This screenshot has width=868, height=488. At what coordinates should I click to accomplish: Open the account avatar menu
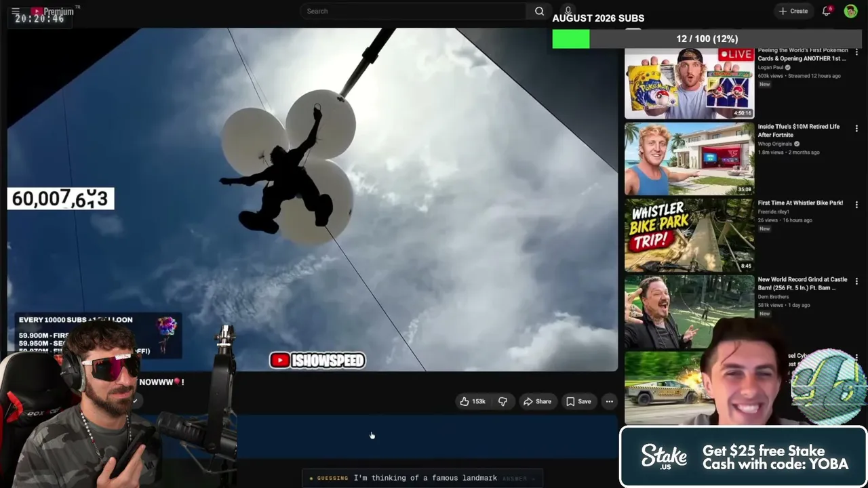(850, 11)
